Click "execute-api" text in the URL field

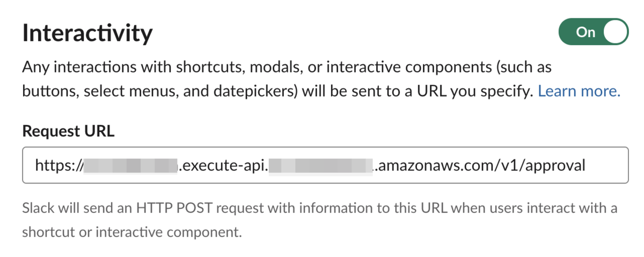(x=223, y=165)
